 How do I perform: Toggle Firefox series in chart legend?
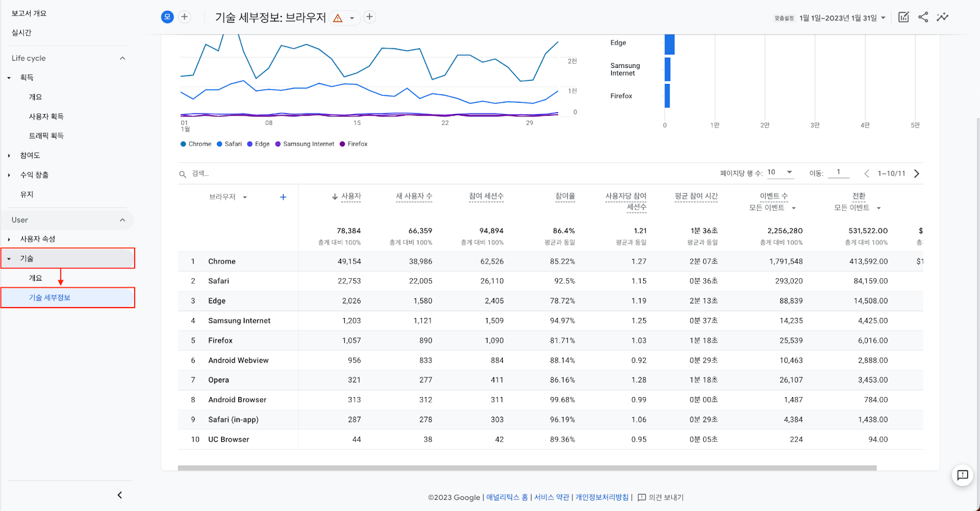[x=354, y=144]
